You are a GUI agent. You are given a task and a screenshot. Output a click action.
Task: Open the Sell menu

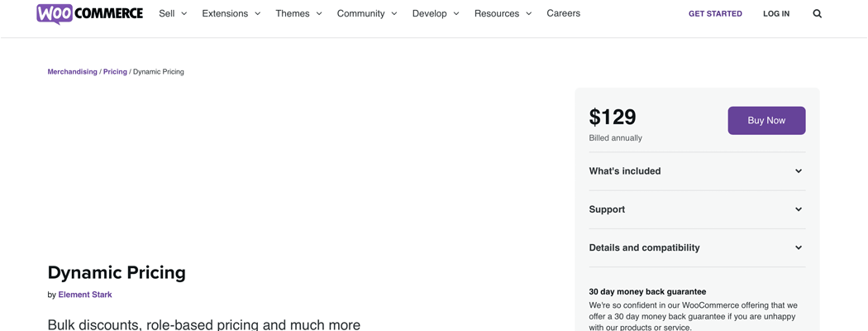[x=173, y=13]
